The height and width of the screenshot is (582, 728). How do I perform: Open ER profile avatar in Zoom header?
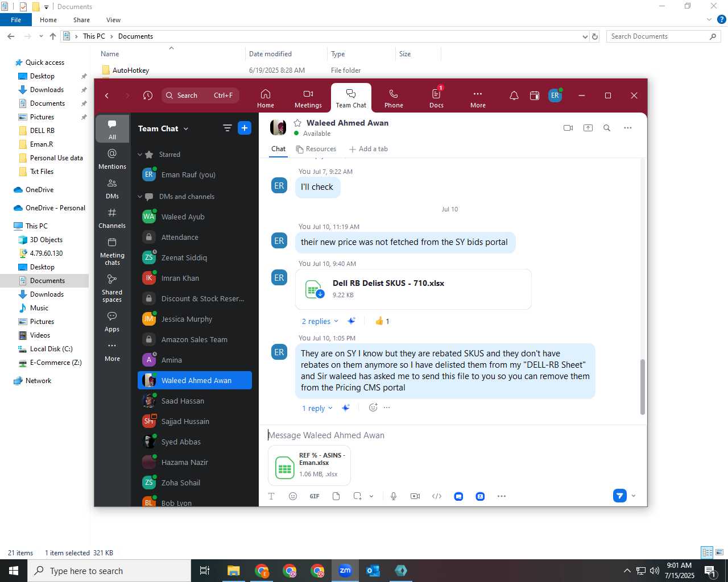(x=555, y=95)
